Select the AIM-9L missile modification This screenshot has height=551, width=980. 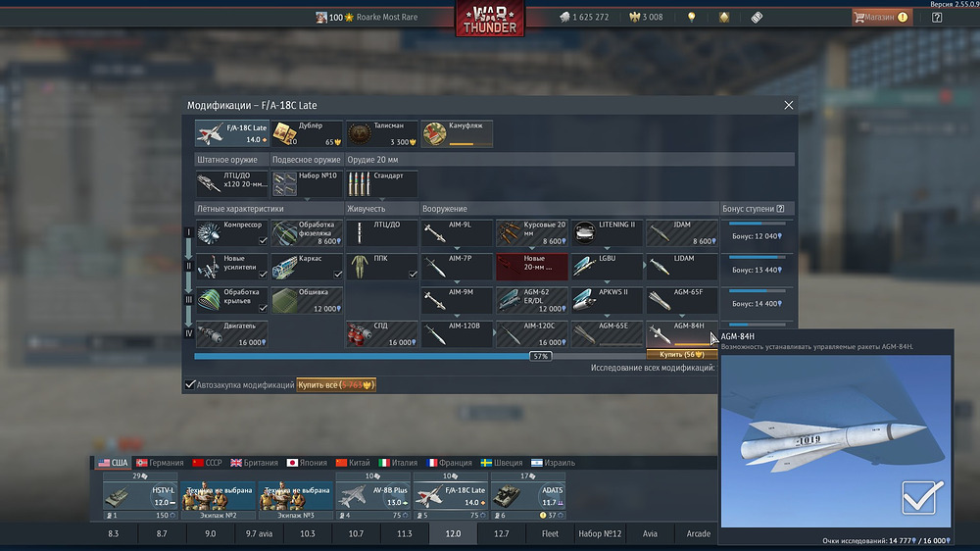pos(458,232)
